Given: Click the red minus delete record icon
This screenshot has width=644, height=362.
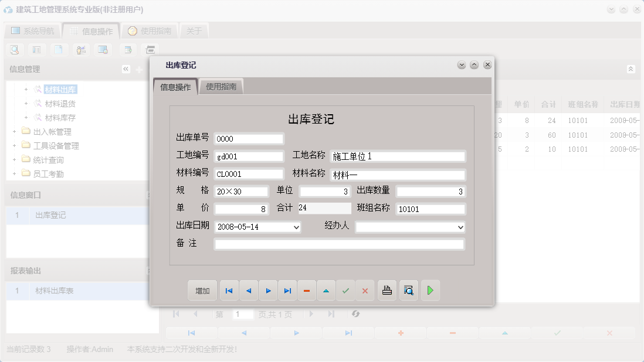Looking at the screenshot, I should (307, 290).
